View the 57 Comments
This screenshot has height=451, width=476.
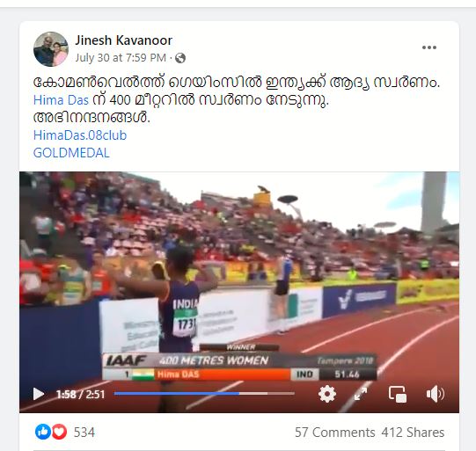pyautogui.click(x=335, y=433)
